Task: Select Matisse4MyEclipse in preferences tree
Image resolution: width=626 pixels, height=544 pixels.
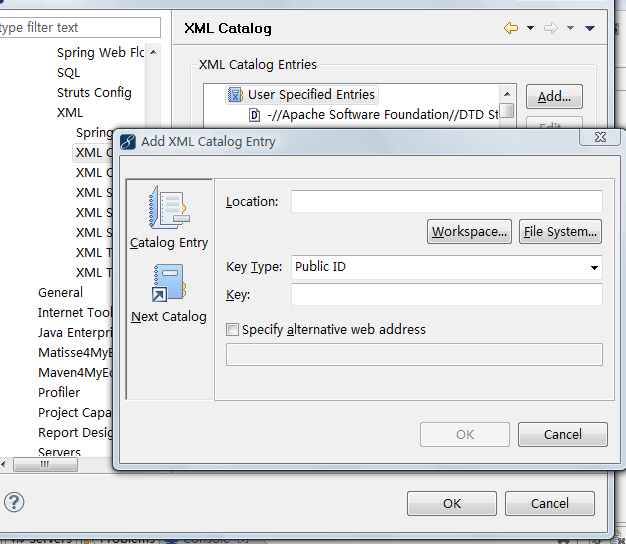Action: [x=75, y=352]
